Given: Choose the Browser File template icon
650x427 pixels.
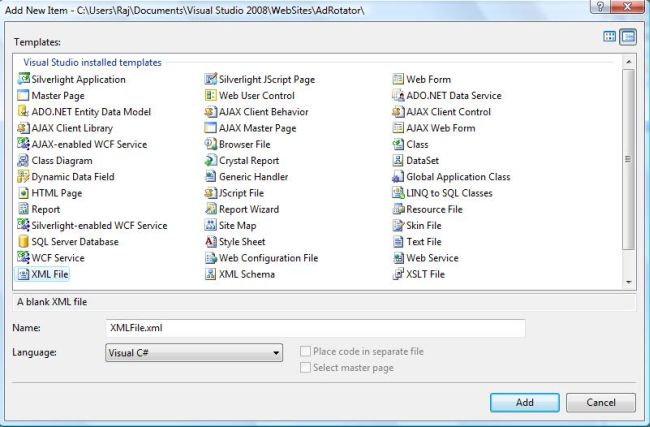Looking at the screenshot, I should 211,144.
